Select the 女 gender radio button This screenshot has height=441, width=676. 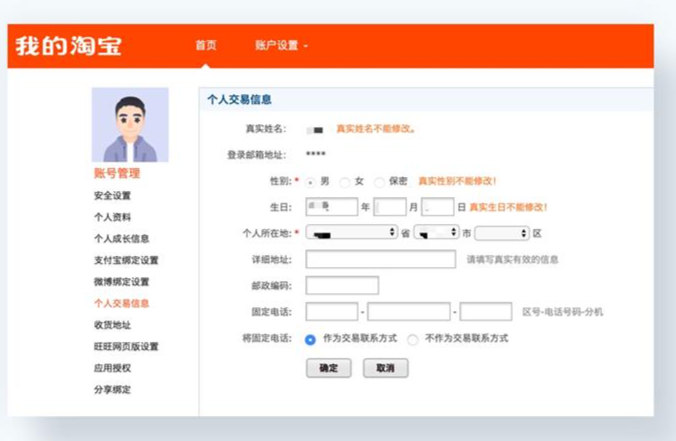pos(344,182)
